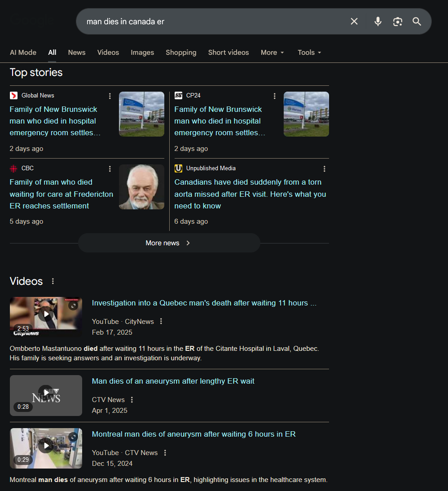
Task: Click the Global News hospital sign thumbnail
Action: 141,114
